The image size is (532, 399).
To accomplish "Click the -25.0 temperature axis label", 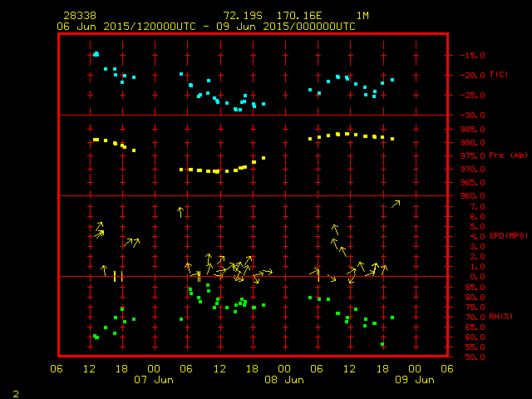I will (x=473, y=96).
